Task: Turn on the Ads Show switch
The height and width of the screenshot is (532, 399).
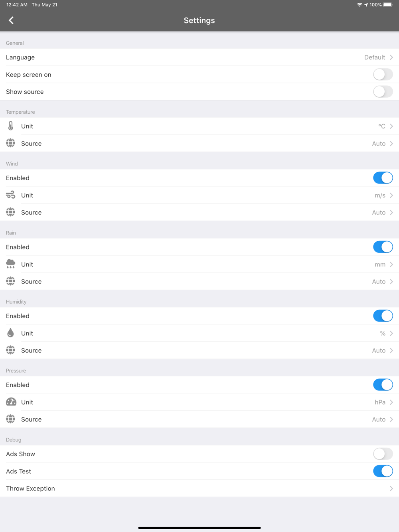Action: click(383, 454)
